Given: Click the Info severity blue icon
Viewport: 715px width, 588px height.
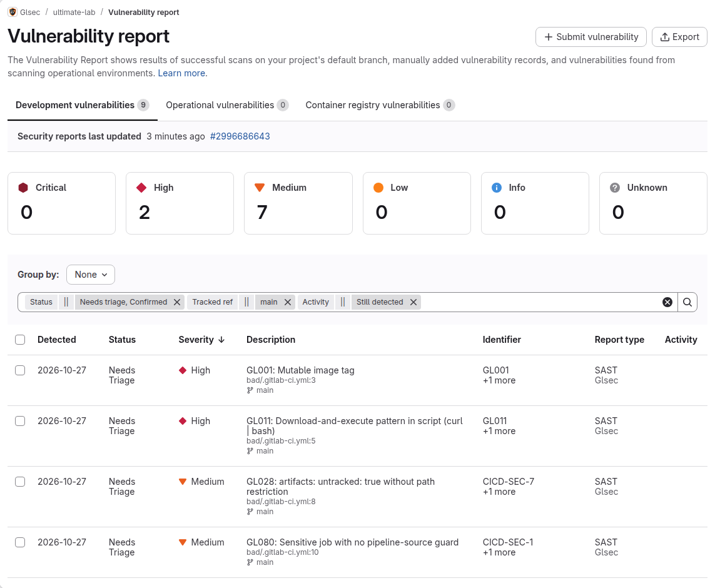Looking at the screenshot, I should click(497, 188).
